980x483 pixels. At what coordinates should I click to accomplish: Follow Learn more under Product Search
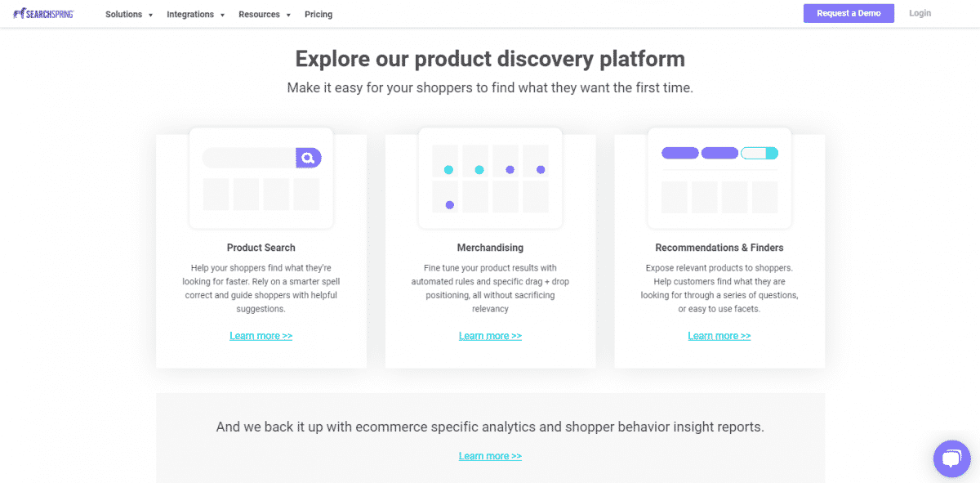pos(261,336)
